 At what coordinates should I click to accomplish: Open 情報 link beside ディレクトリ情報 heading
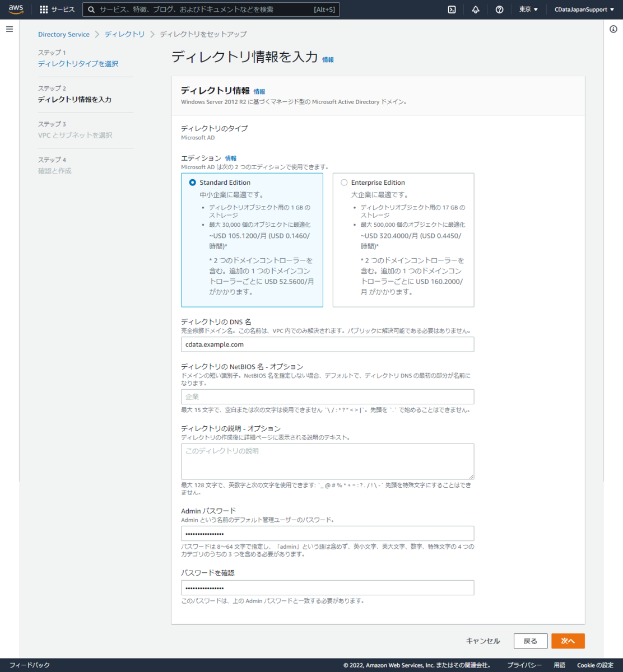coord(259,91)
